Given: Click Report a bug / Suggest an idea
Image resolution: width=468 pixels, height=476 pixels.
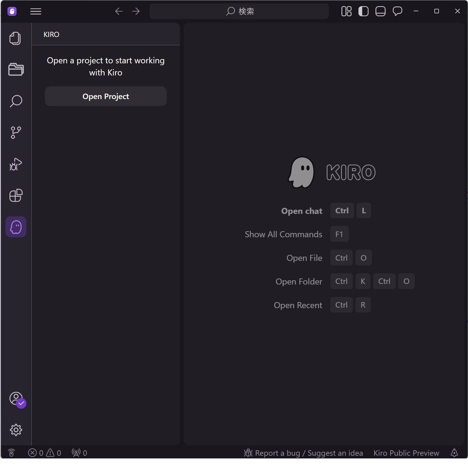Looking at the screenshot, I should click(304, 453).
